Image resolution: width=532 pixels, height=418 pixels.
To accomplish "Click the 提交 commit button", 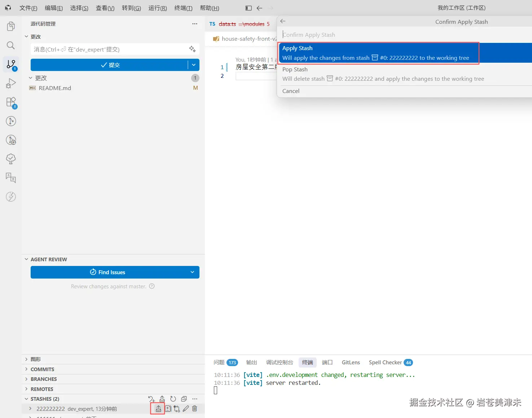I will pyautogui.click(x=109, y=65).
